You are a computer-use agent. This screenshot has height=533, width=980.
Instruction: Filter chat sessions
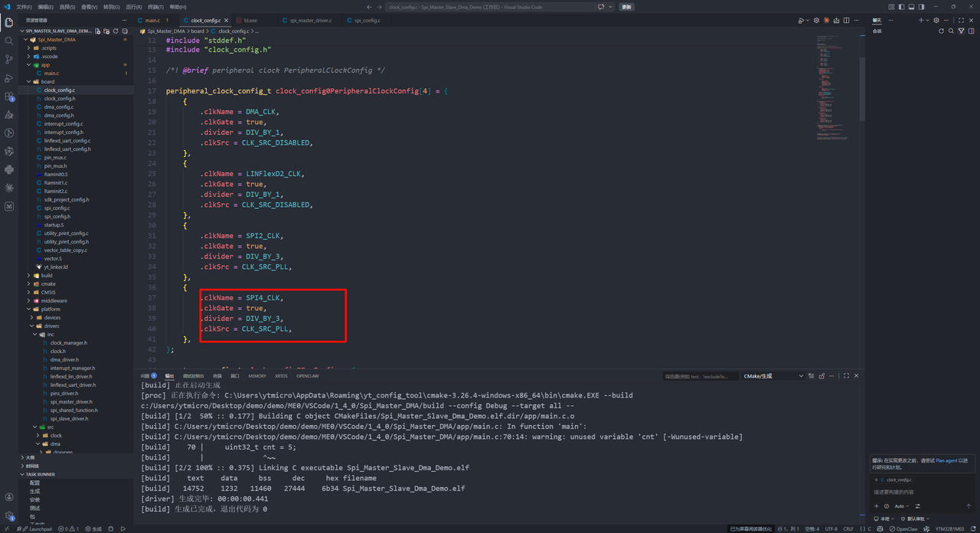962,31
